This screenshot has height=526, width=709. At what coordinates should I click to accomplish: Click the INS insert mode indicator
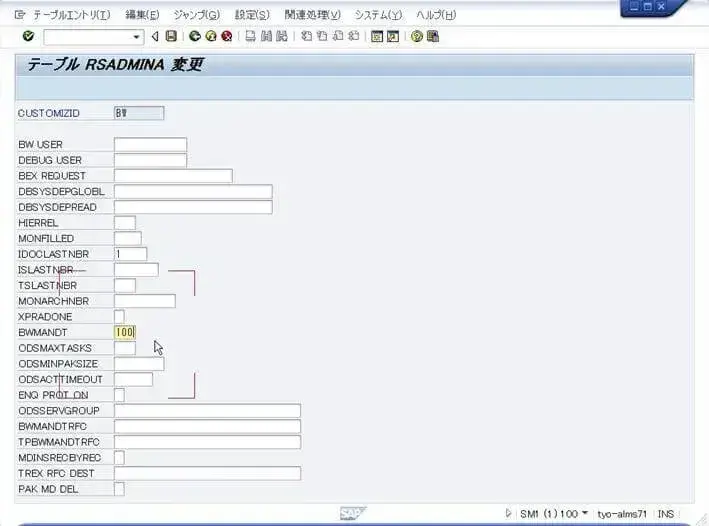tap(666, 514)
